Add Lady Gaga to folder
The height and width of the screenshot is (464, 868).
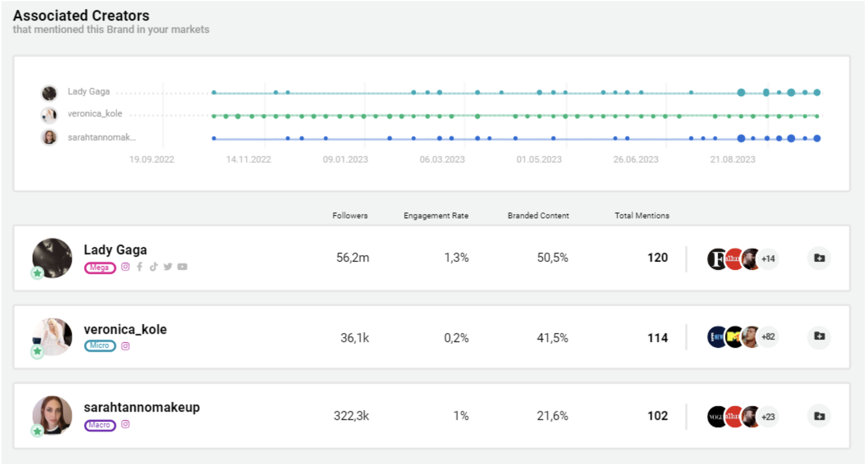pyautogui.click(x=819, y=258)
